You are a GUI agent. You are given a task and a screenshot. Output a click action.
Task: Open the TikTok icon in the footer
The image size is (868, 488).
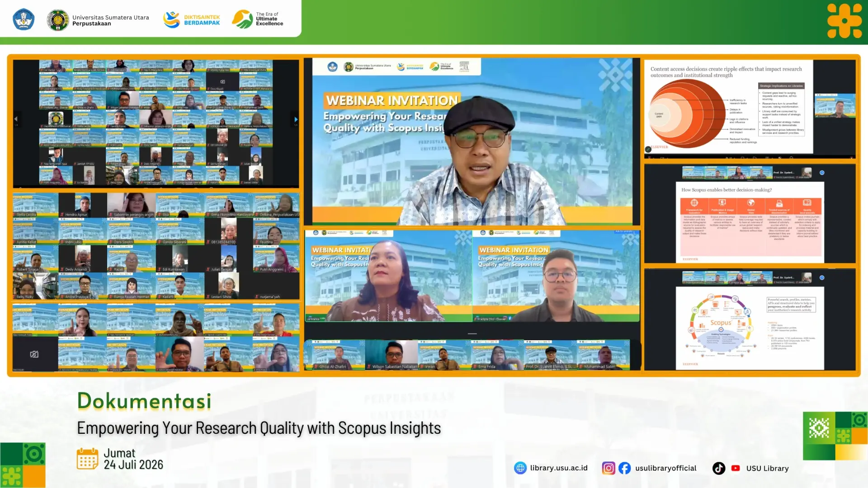(719, 468)
